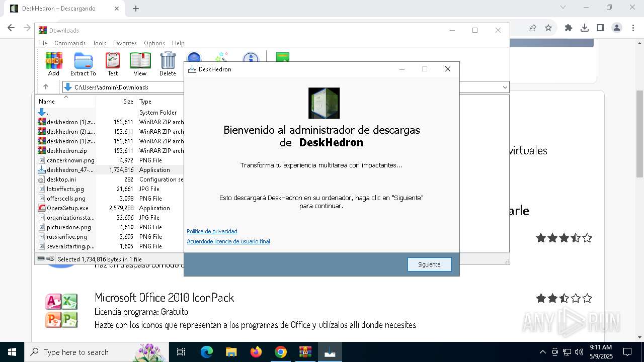The image size is (644, 362).
Task: Open Chrome extensions puzzle icon
Action: [x=569, y=28]
